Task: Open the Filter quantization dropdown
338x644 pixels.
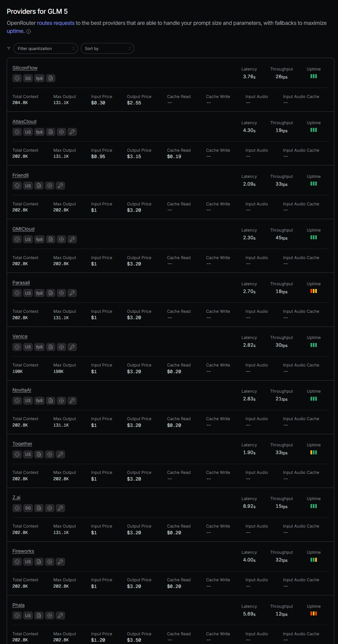Action: point(46,48)
